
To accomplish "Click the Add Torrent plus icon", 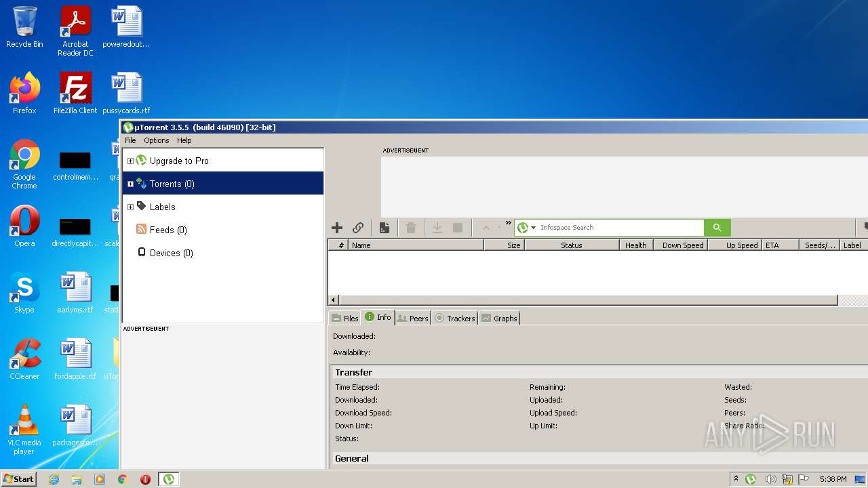I will (337, 228).
